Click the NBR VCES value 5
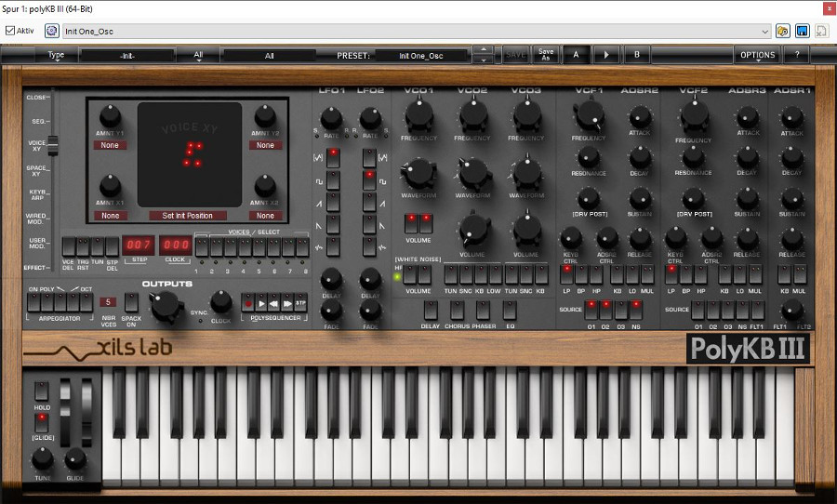The height and width of the screenshot is (504, 837). tap(108, 302)
